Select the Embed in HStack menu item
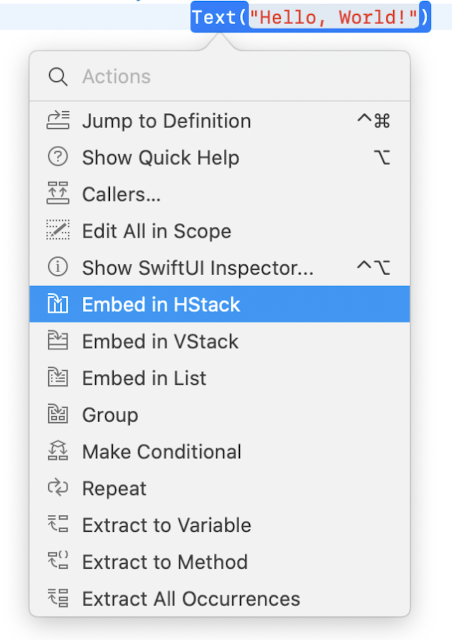 coord(220,304)
